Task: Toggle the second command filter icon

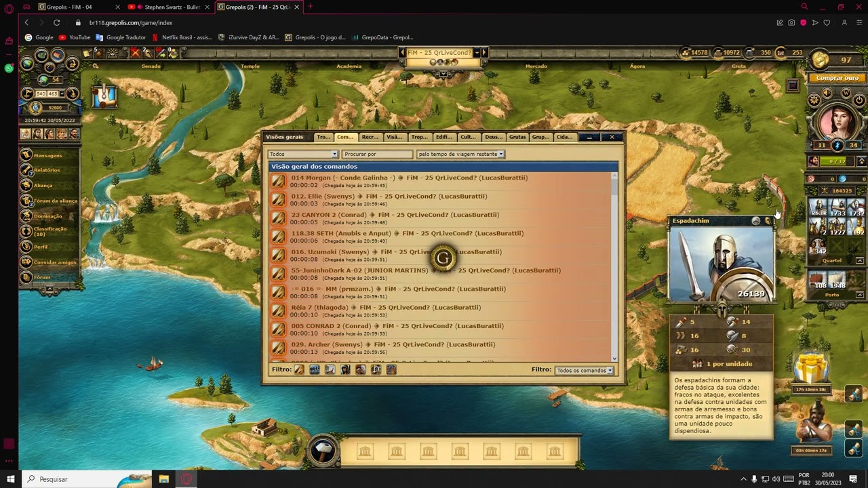Action: point(315,369)
